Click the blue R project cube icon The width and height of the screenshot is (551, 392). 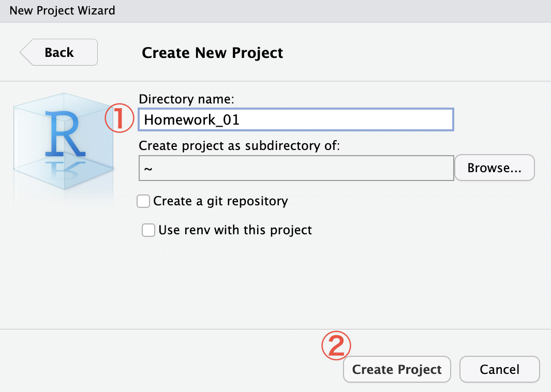click(64, 141)
